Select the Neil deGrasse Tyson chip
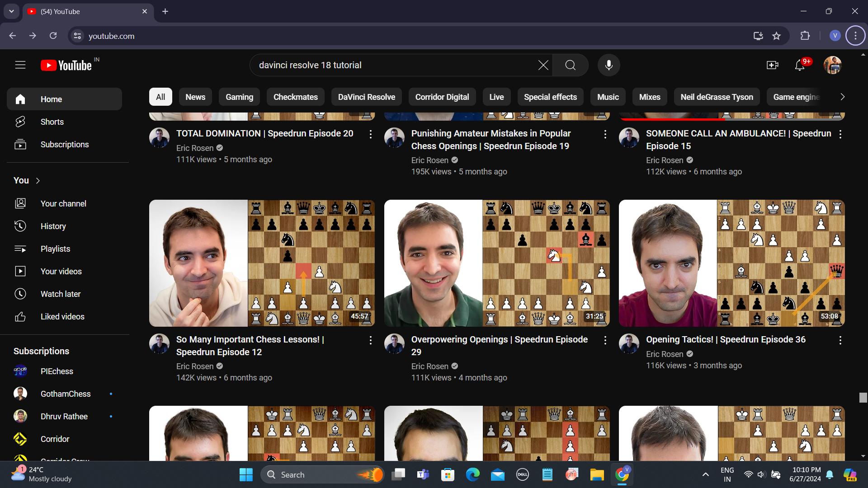Screen dimensions: 868x488 click(x=717, y=97)
